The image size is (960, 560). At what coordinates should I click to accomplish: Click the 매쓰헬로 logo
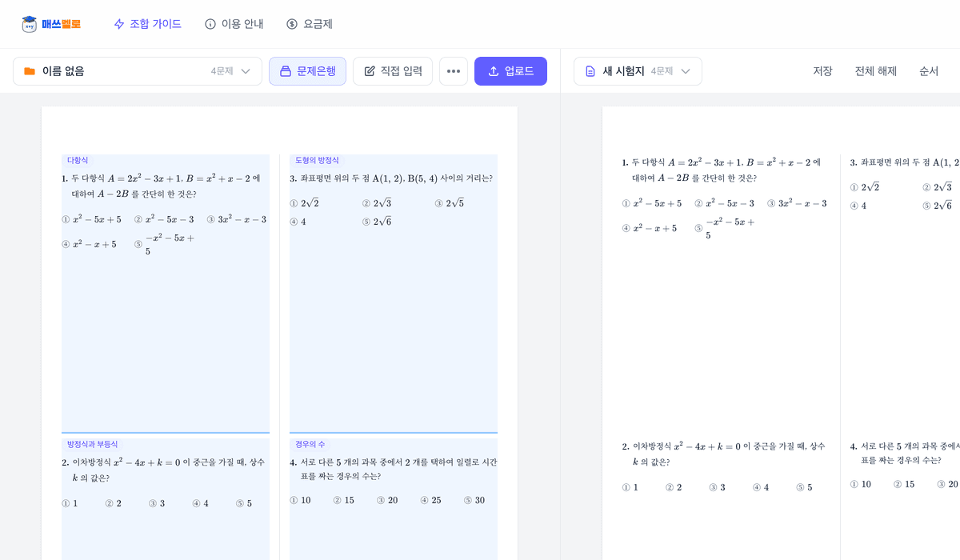click(51, 24)
